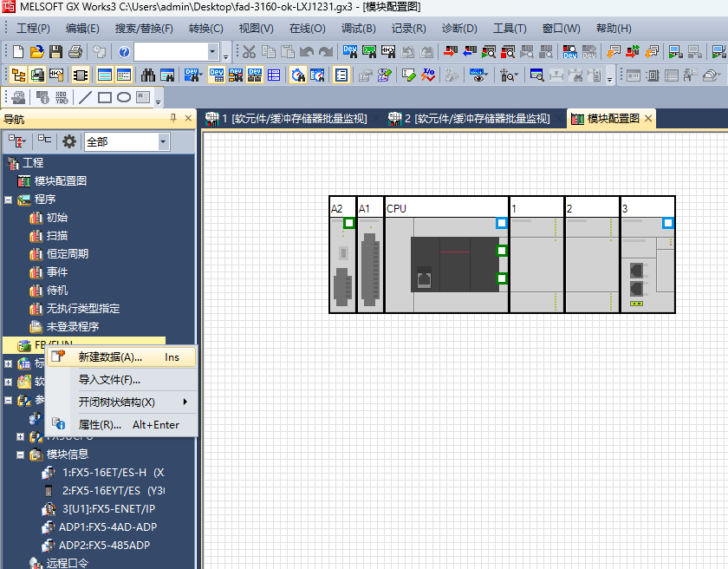Open the 转换(C) menu

pyautogui.click(x=205, y=29)
